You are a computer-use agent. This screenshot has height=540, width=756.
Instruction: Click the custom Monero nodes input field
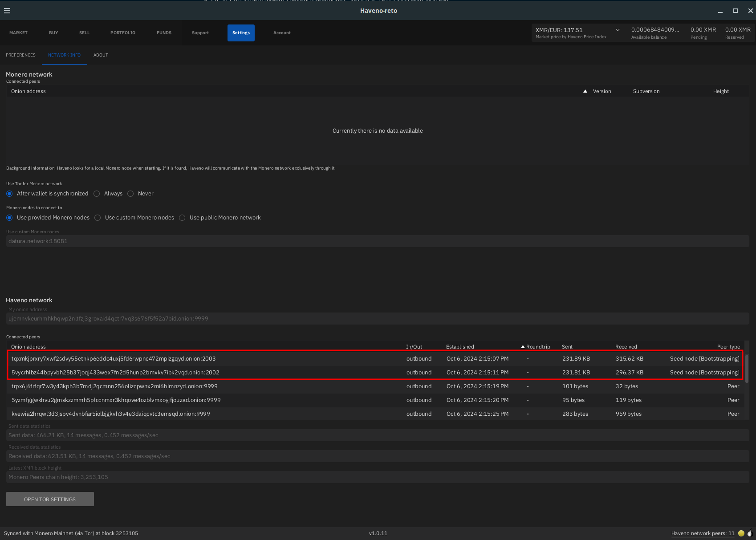[378, 241]
